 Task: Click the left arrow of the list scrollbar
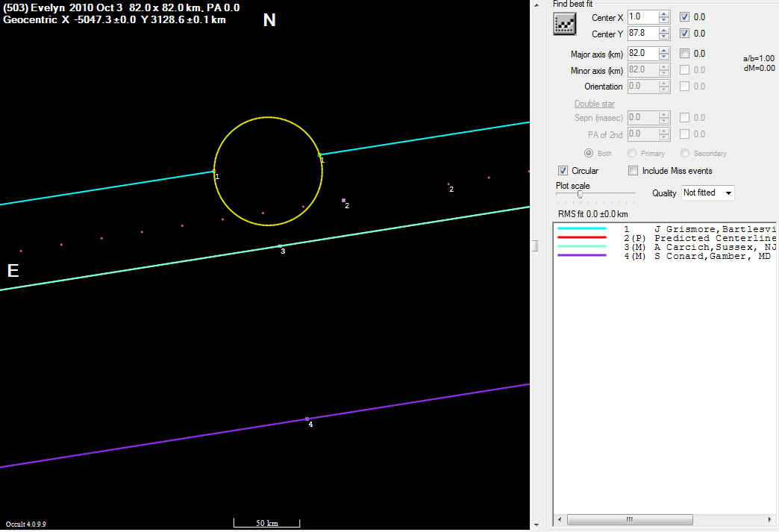pos(560,519)
